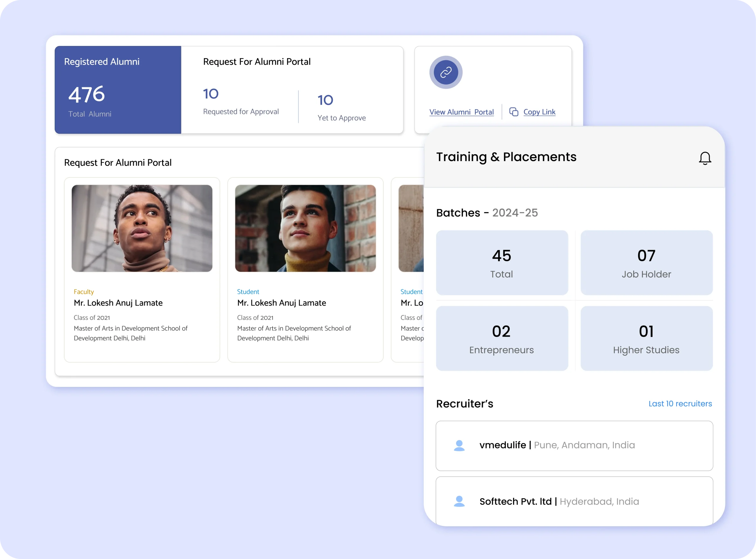Select the 45 Total batch tile
This screenshot has height=559, width=756.
[502, 263]
